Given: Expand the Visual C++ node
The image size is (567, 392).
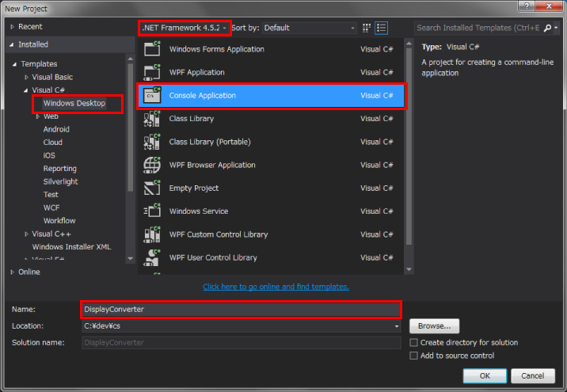Looking at the screenshot, I should 26,234.
